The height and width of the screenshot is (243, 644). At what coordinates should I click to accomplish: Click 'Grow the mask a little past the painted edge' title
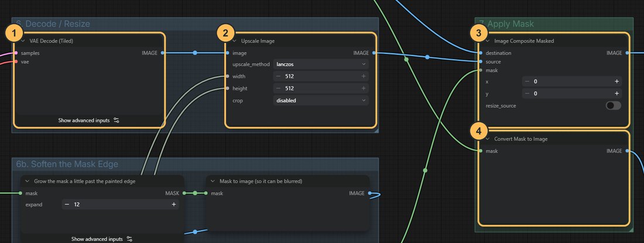85,181
